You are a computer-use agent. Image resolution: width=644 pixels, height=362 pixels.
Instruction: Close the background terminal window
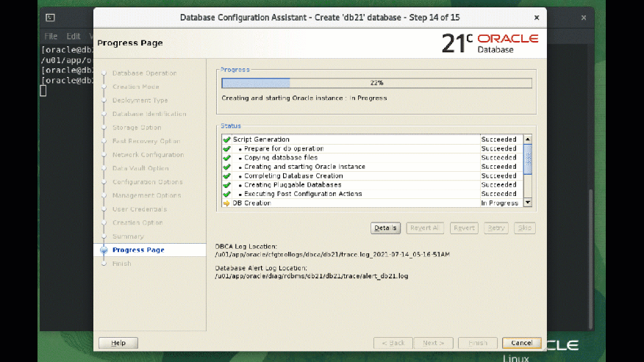coord(584,18)
